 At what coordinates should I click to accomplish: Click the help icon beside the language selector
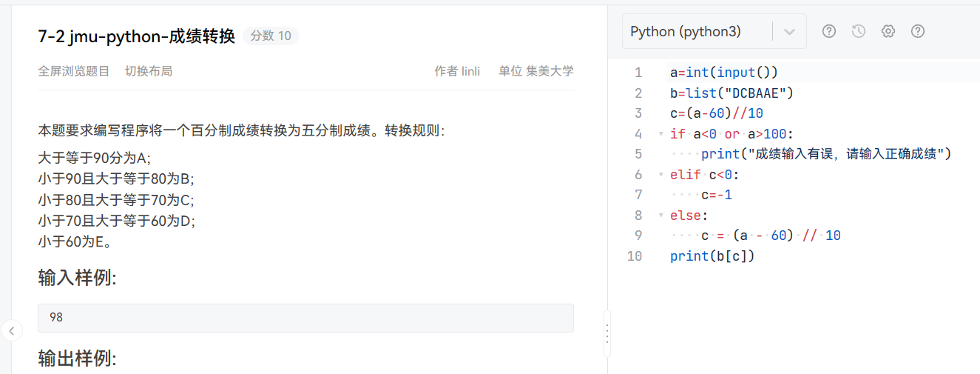[829, 32]
